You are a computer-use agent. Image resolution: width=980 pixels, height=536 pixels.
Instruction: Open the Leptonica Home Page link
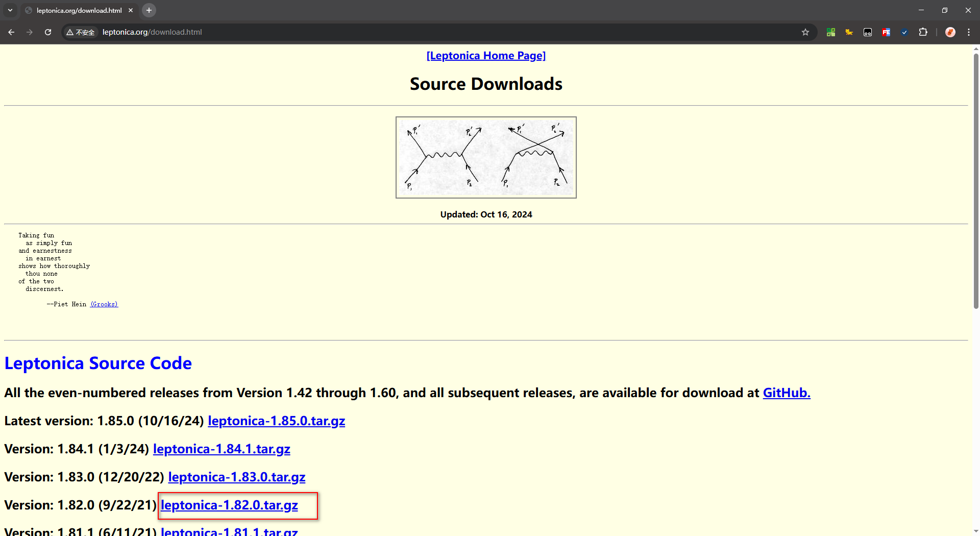(x=486, y=56)
